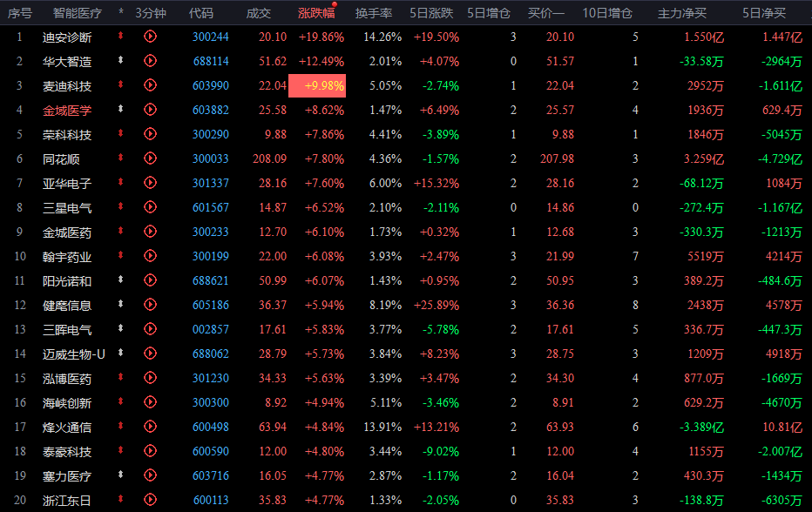Open 3-minute chart icon for 金域医学

150,109
